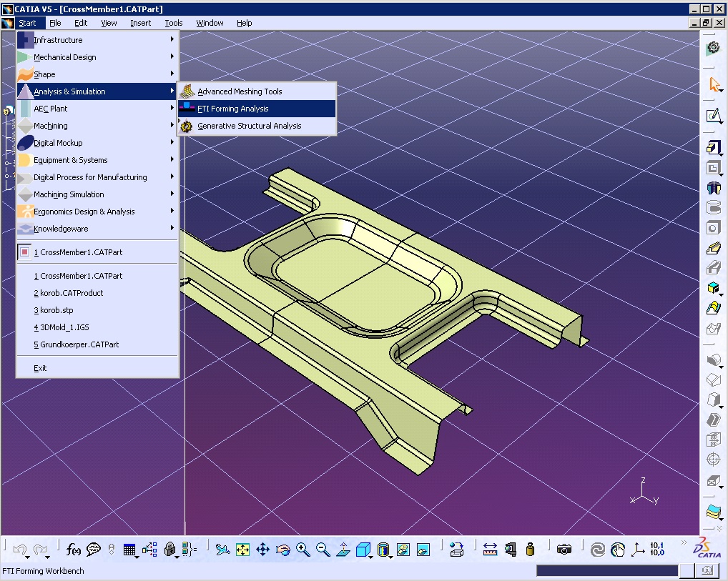Open the Formula f(x) tool
The image size is (728, 581).
coord(74,550)
